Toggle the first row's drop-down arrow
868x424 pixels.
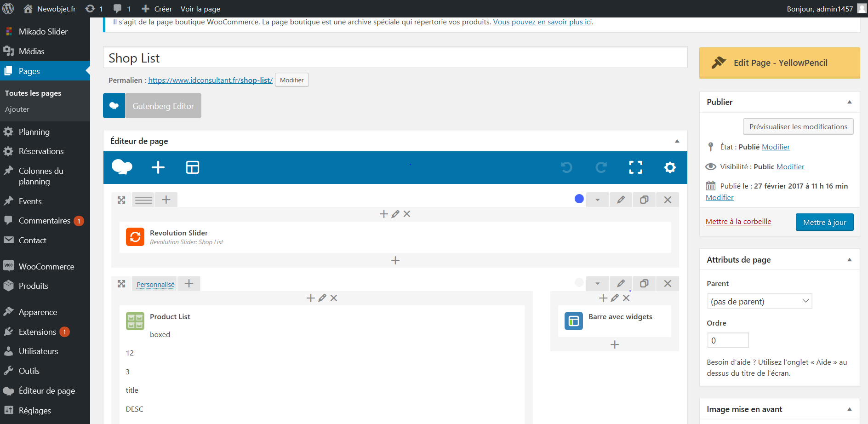click(597, 200)
